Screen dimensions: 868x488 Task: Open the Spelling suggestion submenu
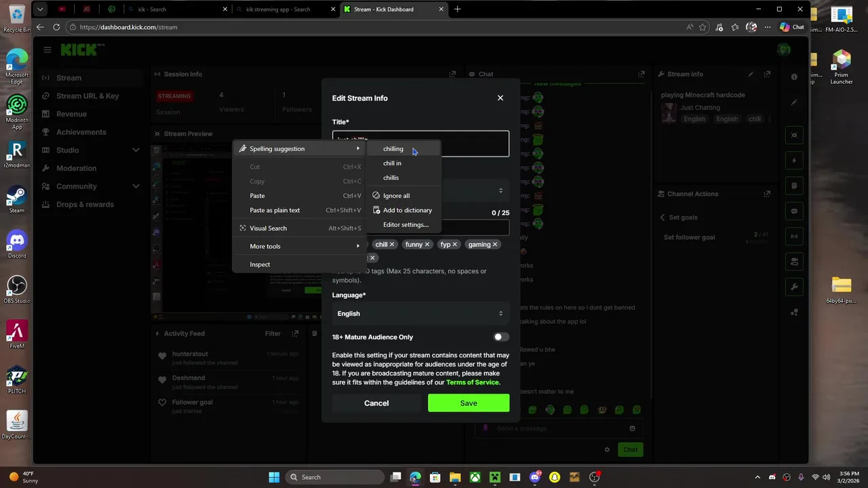coord(300,148)
